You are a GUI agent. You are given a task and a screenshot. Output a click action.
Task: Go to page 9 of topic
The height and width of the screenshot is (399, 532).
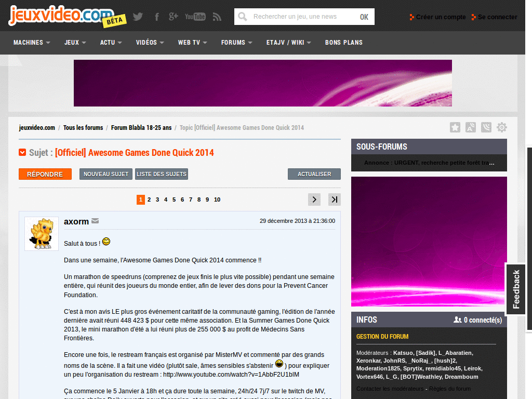pos(207,199)
